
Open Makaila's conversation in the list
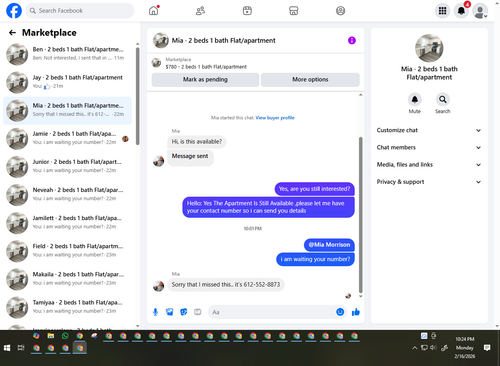[x=67, y=279]
